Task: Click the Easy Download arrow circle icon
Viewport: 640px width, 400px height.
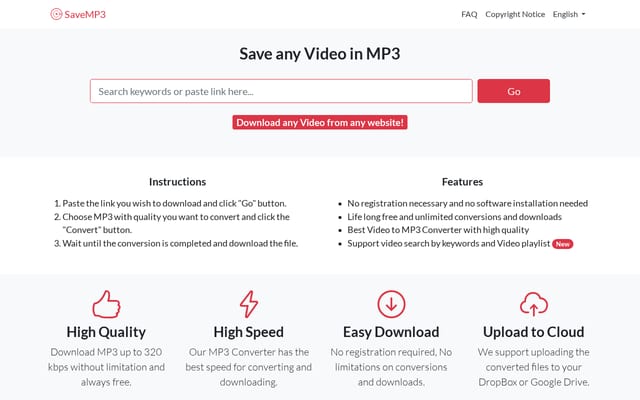Action: 391,304
